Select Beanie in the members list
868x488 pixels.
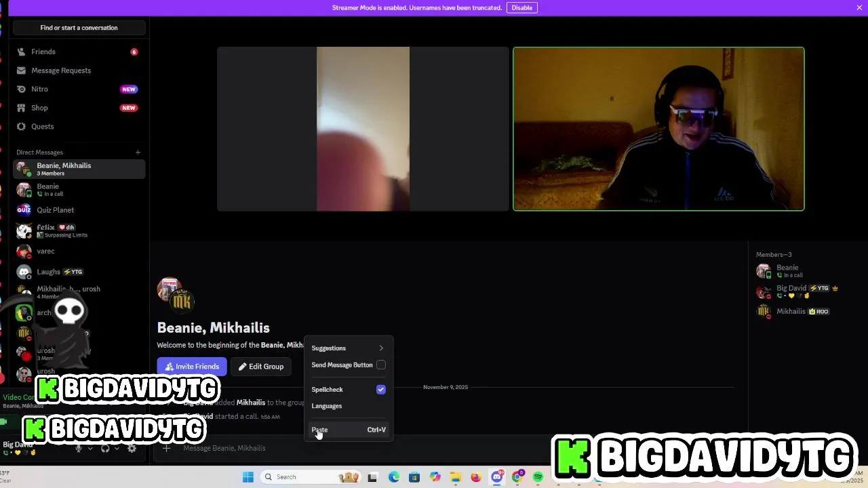pos(807,271)
